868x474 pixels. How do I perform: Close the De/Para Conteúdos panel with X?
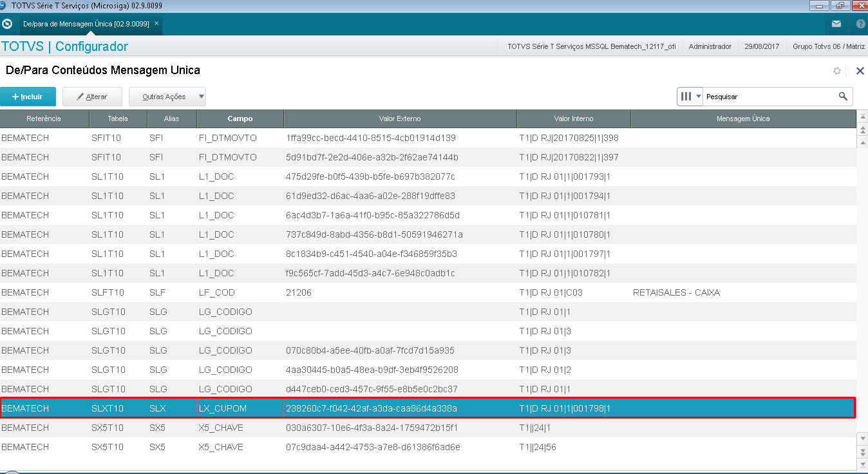click(x=860, y=71)
